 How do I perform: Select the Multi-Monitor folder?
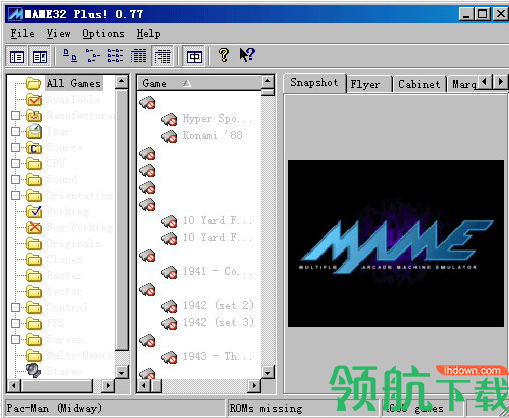coord(80,355)
